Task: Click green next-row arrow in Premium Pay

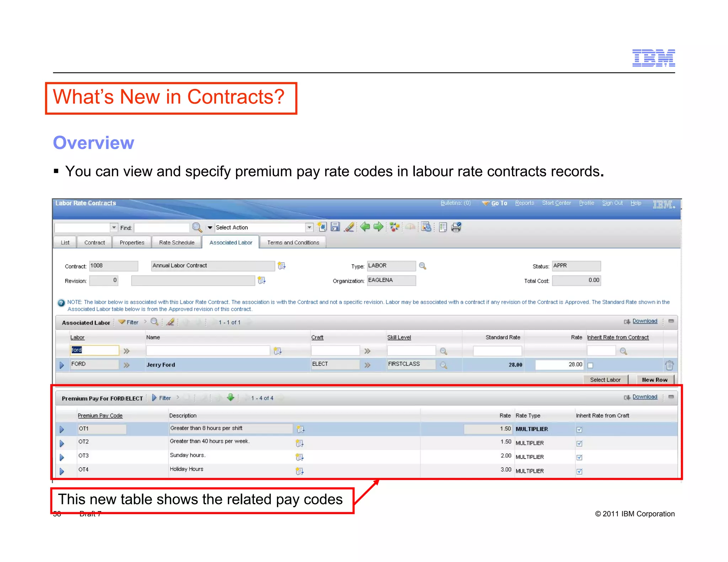Action: tap(230, 397)
